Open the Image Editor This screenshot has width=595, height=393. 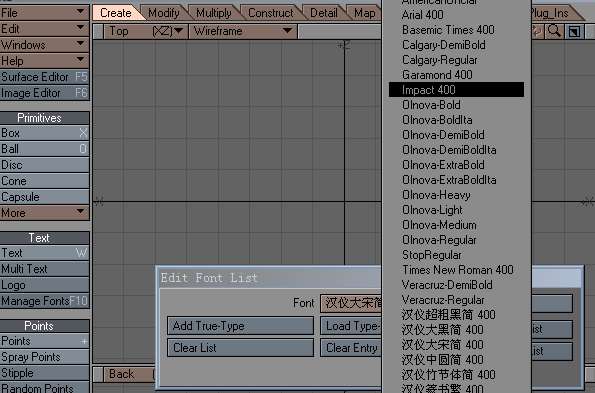[45, 93]
